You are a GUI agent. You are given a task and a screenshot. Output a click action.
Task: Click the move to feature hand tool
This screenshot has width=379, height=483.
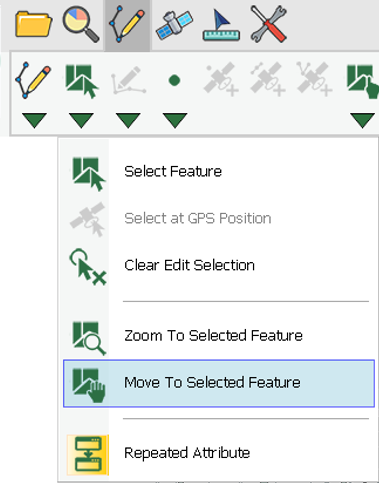coord(363,82)
